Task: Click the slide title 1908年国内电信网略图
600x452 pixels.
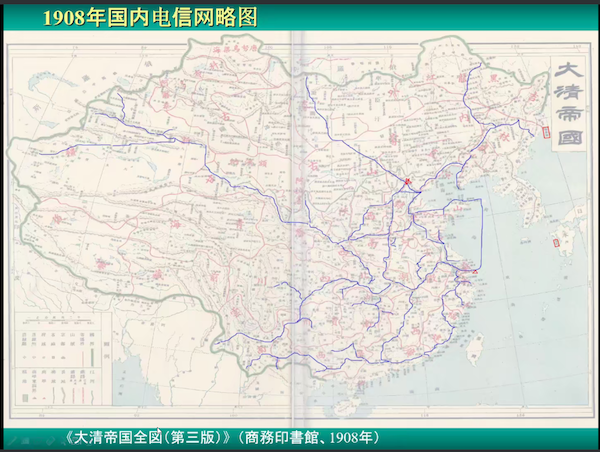Action: [x=150, y=18]
